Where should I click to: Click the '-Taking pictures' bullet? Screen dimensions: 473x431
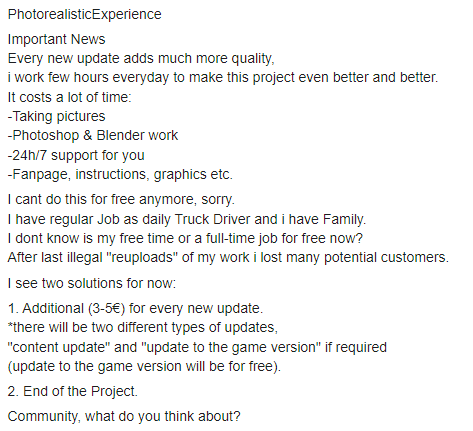click(x=56, y=116)
